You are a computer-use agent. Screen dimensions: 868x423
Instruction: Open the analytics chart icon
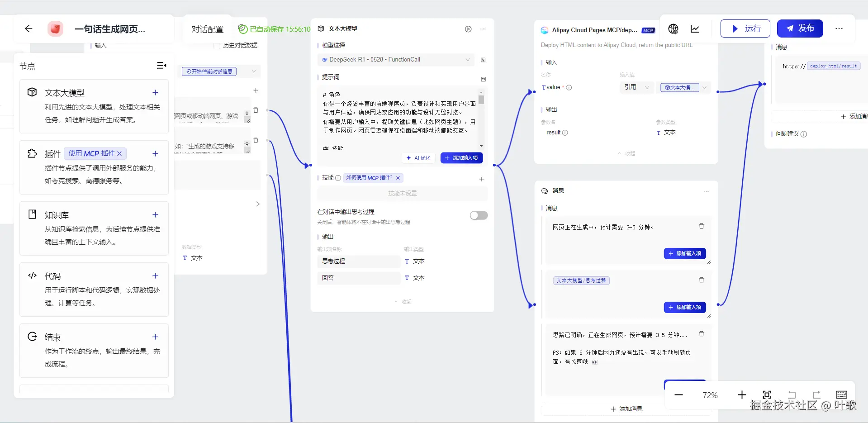[x=695, y=29]
